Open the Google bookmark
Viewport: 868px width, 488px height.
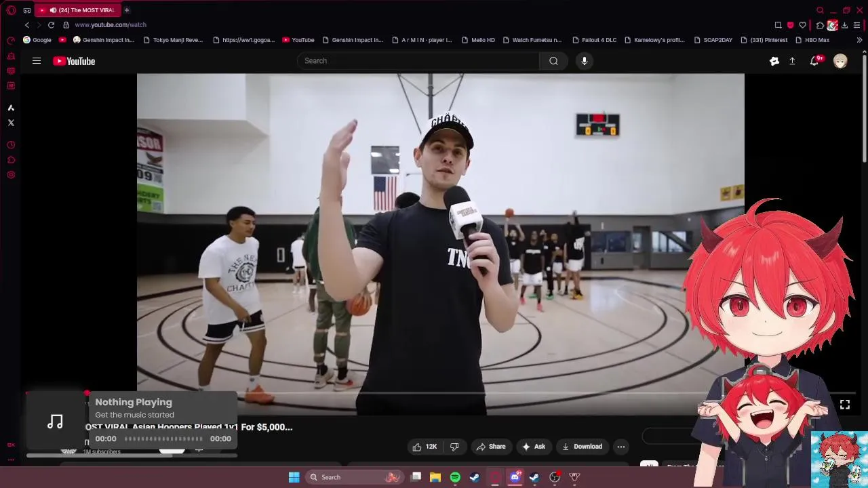coord(37,40)
